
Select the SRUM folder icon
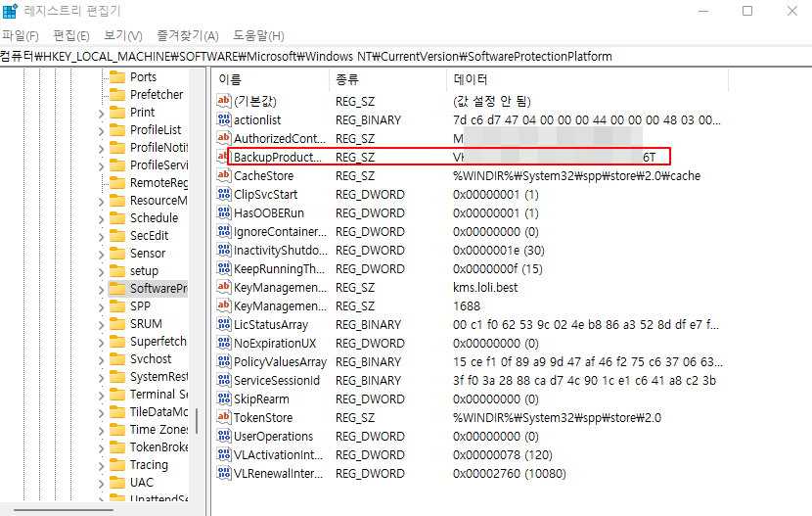click(x=117, y=324)
